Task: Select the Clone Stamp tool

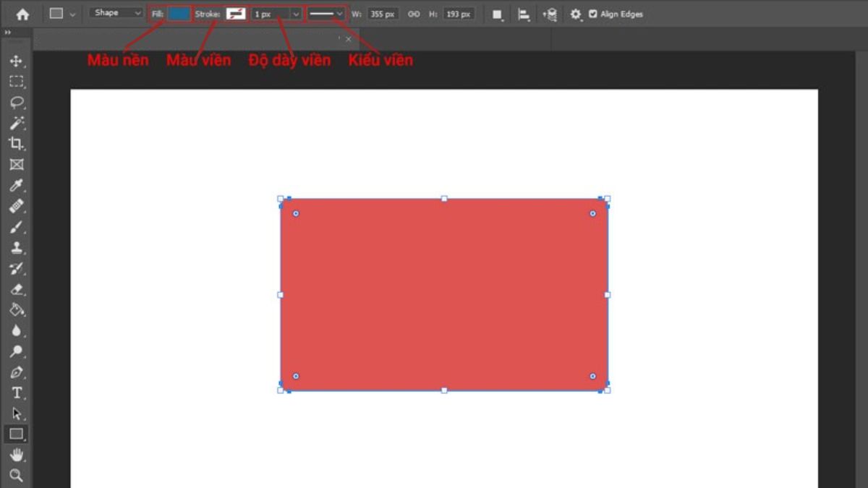Action: 16,247
